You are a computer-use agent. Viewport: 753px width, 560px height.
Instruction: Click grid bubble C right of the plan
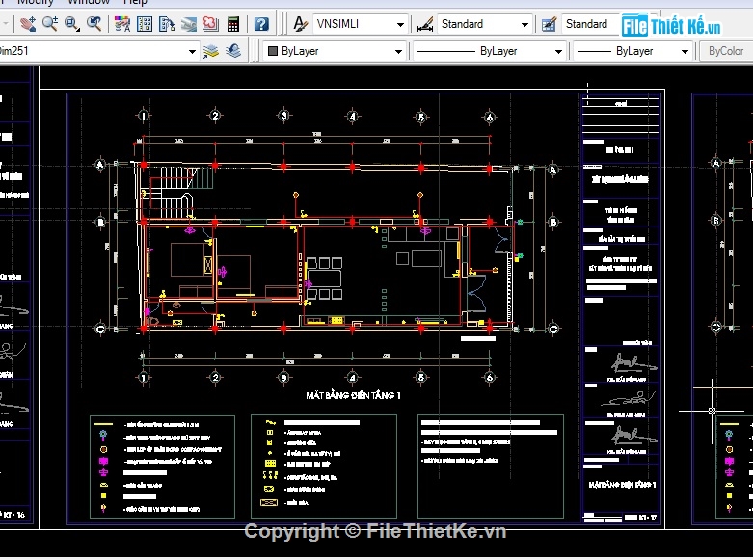pos(553,329)
